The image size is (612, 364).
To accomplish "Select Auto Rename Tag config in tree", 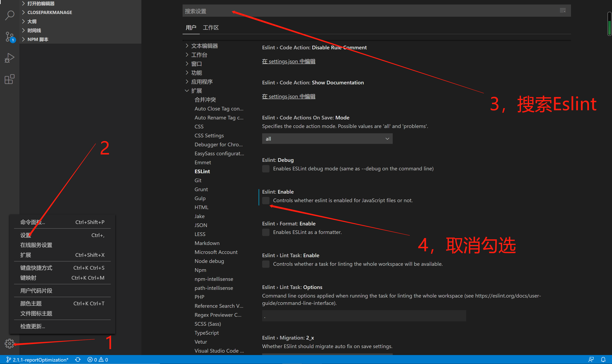I will pyautogui.click(x=219, y=118).
